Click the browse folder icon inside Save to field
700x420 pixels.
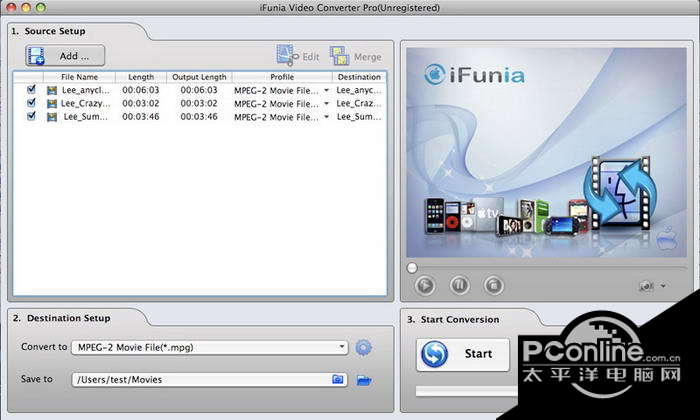click(x=339, y=380)
